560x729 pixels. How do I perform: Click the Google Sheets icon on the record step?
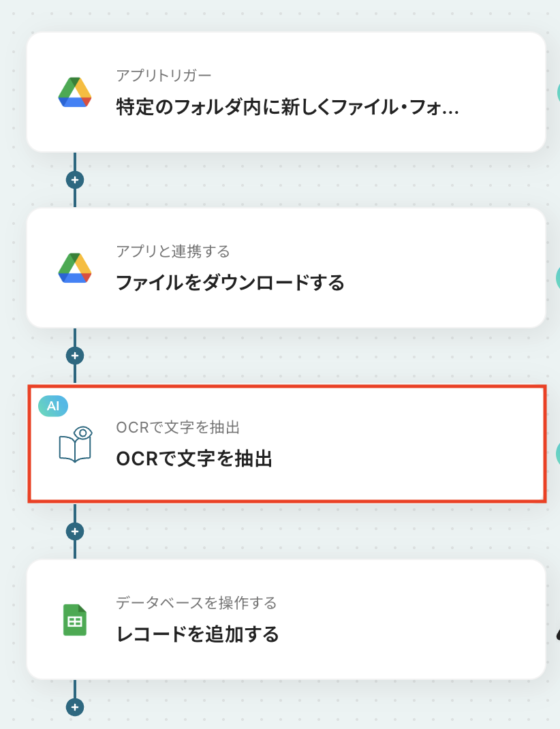point(75,620)
